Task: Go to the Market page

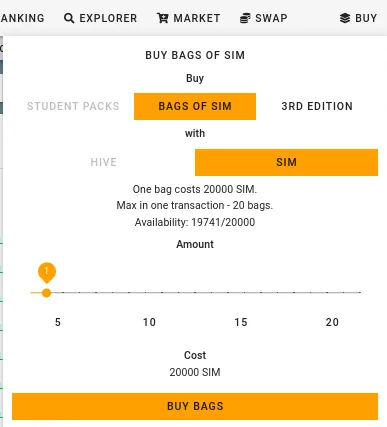Action: click(x=189, y=18)
